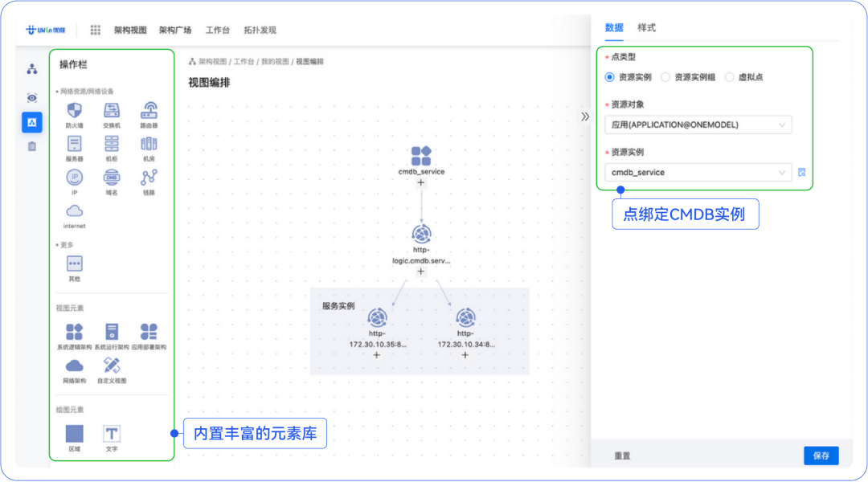
Task: Open the 架构视图 top menu
Action: [130, 30]
